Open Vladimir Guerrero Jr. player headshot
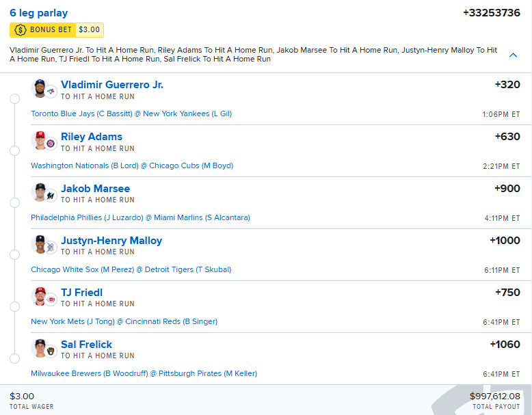The height and width of the screenshot is (415, 532). [40, 88]
